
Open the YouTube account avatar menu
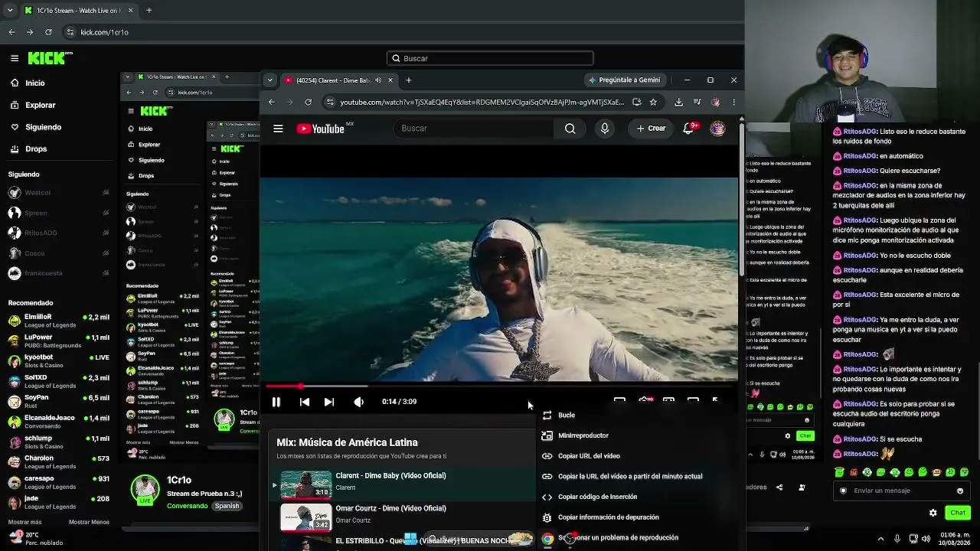point(717,129)
